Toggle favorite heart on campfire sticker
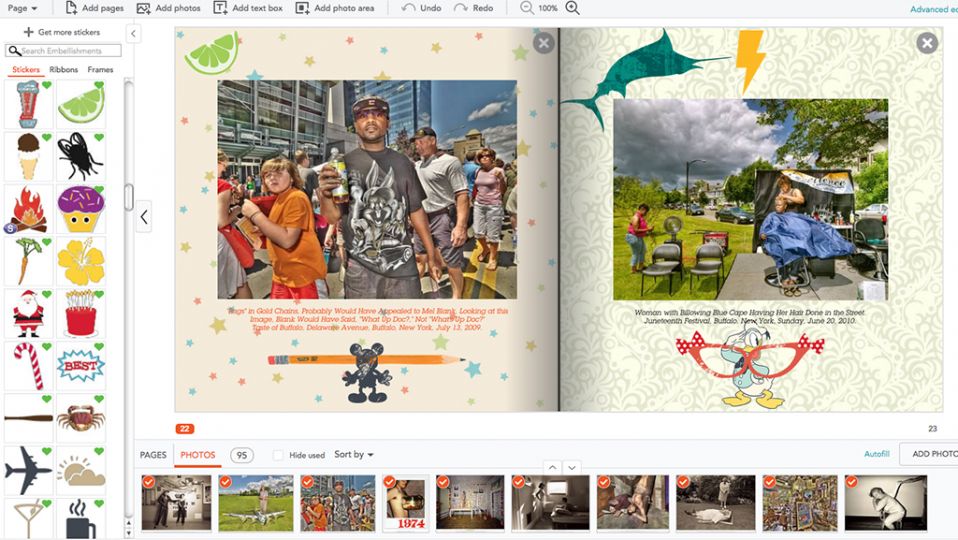This screenshot has width=958, height=540. (x=46, y=190)
